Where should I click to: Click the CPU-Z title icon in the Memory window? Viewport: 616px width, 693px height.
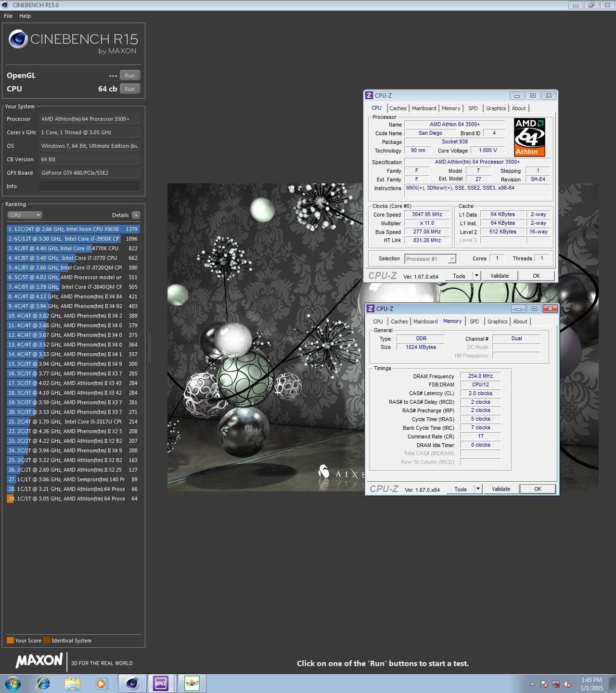point(370,308)
